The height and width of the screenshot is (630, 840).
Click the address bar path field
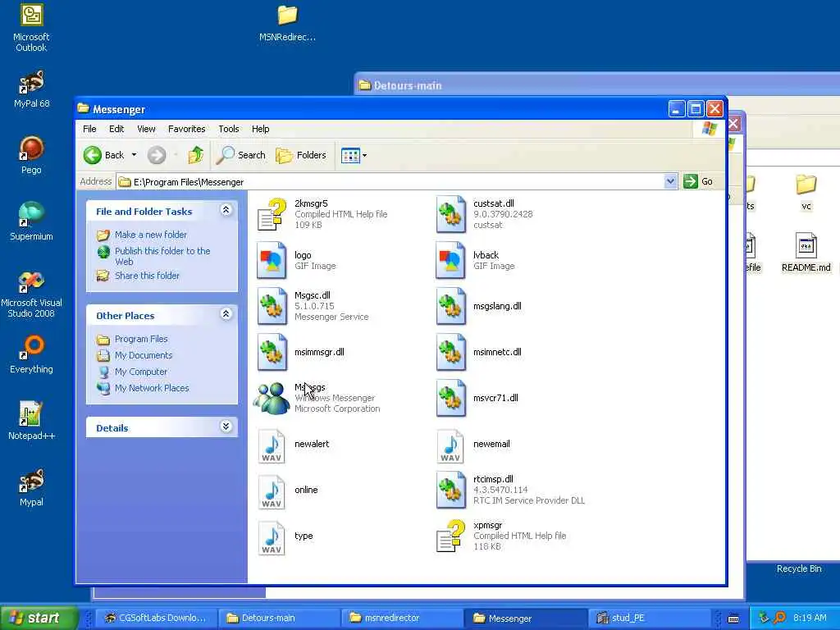point(396,182)
